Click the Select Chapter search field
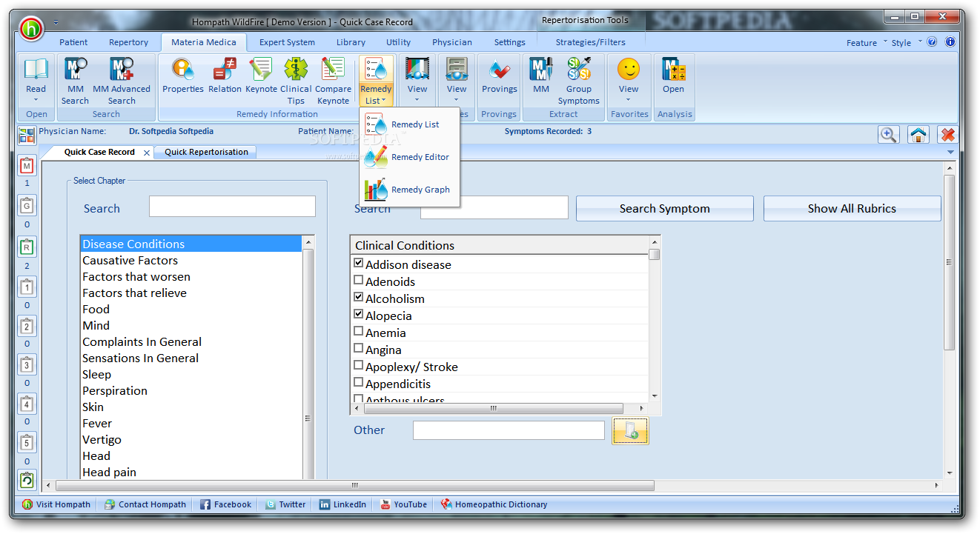 coord(232,207)
